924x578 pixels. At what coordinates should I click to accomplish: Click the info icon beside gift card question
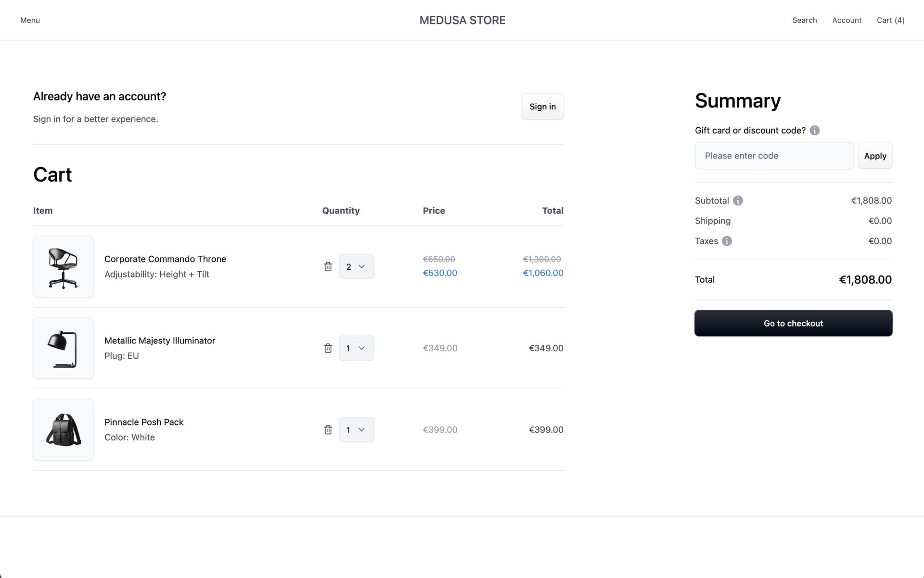click(814, 130)
